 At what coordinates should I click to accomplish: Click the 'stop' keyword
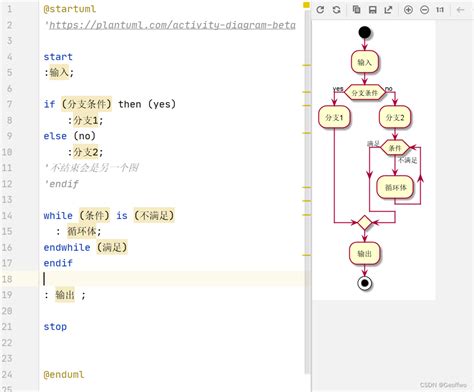pos(55,327)
